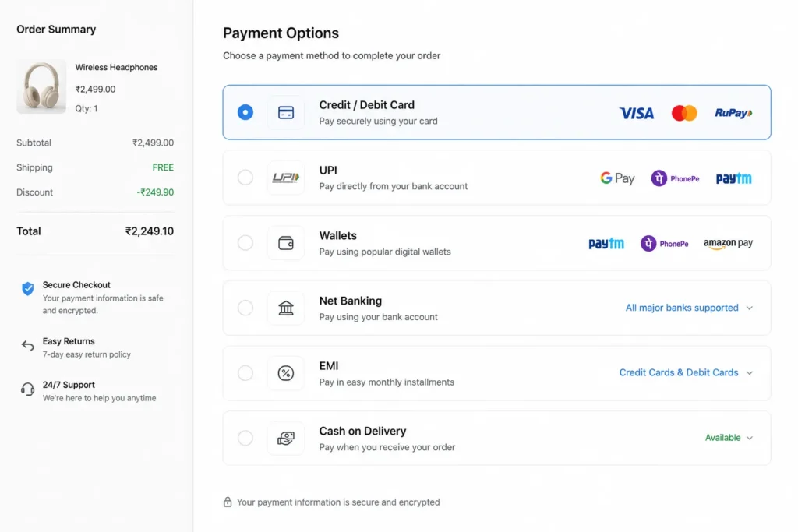Click the 24/7 Support title text
Image resolution: width=798 pixels, height=532 pixels.
(69, 385)
